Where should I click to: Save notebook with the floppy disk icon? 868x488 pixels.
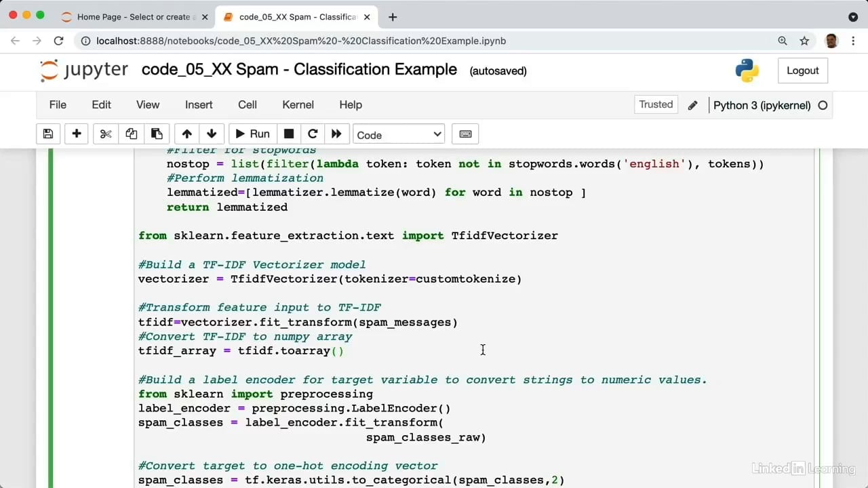tap(48, 134)
